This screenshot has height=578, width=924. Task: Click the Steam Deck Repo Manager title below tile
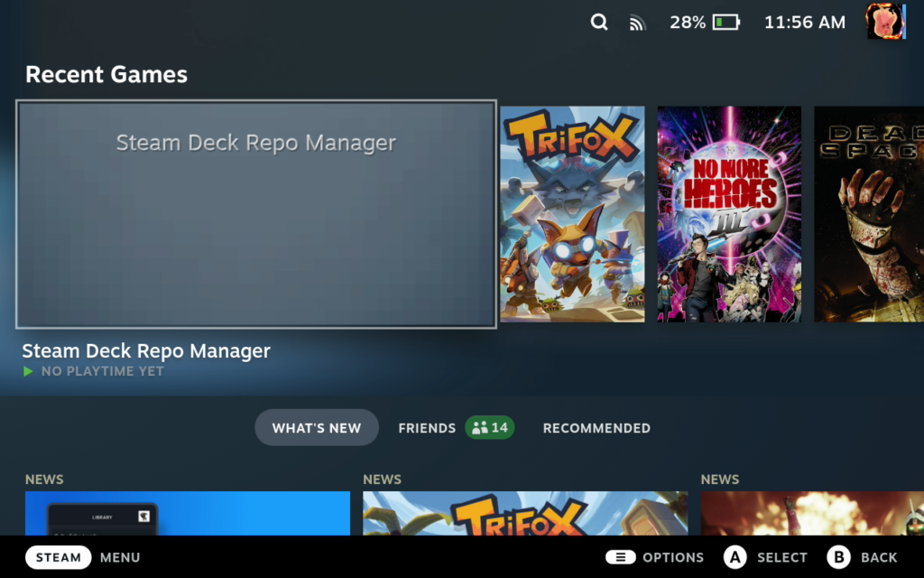pos(146,351)
